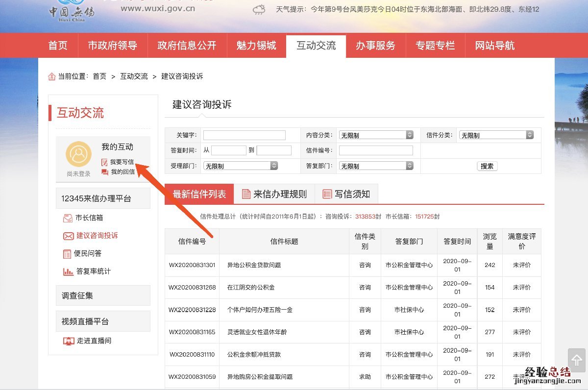Click the scroll-to-top arrow button
588x390 pixels.
coord(577,361)
